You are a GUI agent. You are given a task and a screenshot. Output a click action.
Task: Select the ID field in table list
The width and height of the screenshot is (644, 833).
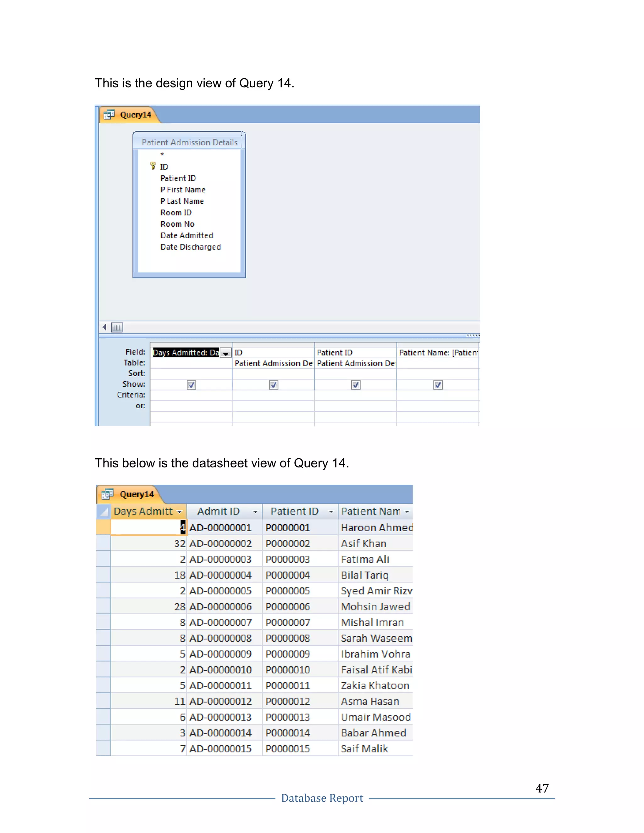(x=164, y=167)
